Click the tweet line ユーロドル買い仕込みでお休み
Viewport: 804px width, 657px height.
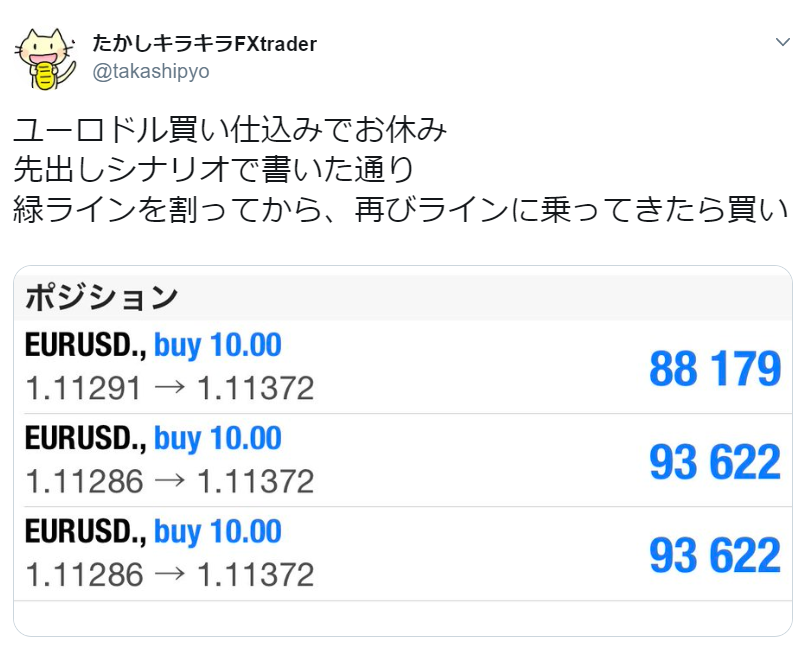pos(231,130)
